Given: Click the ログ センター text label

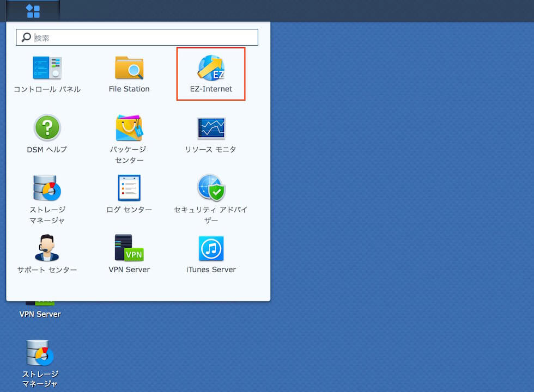Looking at the screenshot, I should (x=129, y=210).
